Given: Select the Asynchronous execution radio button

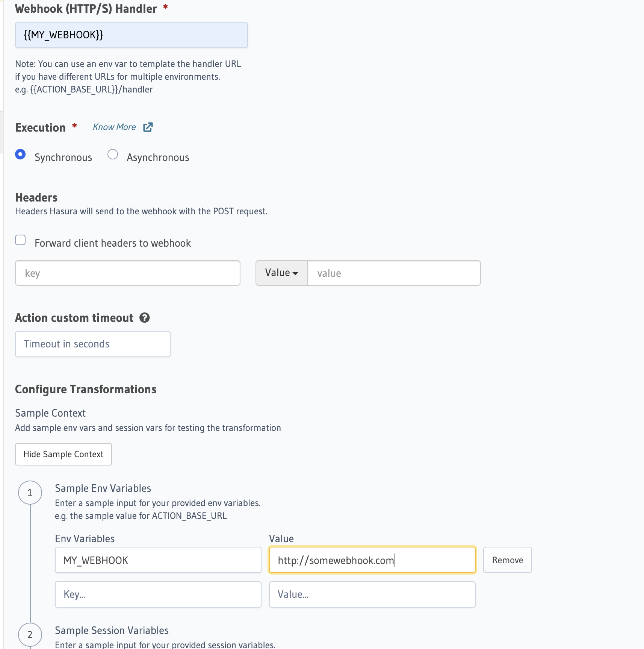Looking at the screenshot, I should click(x=113, y=154).
